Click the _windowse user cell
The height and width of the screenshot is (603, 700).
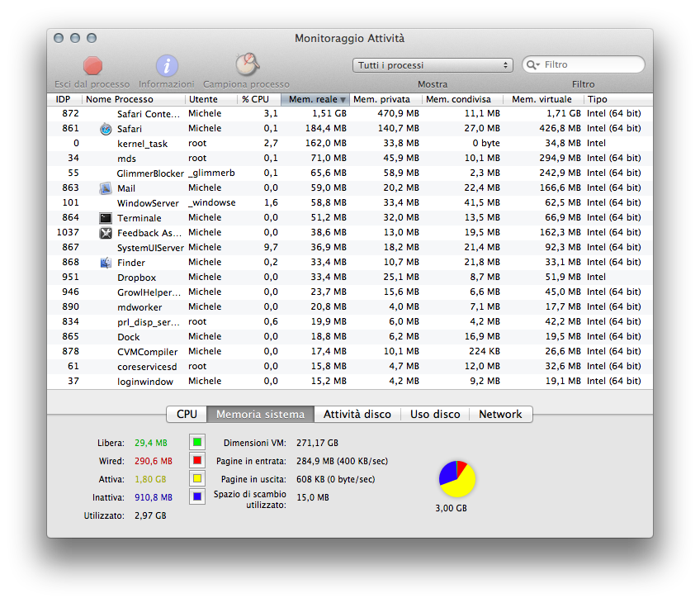212,202
